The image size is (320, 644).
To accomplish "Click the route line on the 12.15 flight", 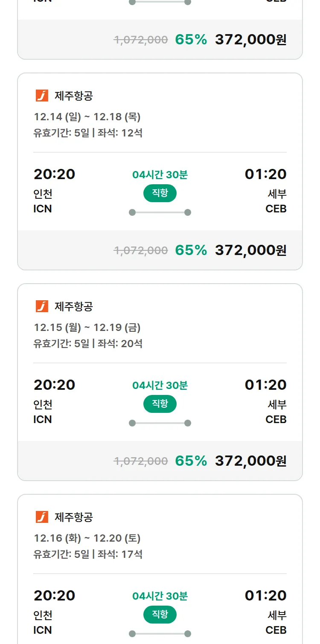I will (x=160, y=423).
